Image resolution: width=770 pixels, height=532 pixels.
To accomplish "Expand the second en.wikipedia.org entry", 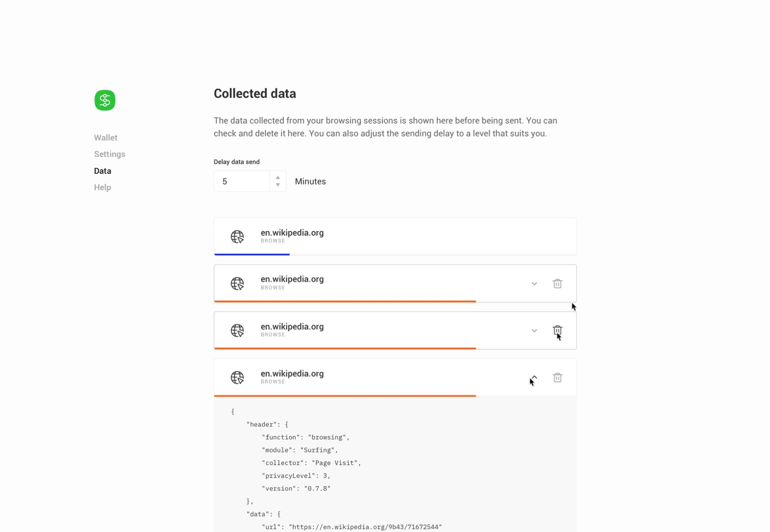I will click(x=534, y=283).
